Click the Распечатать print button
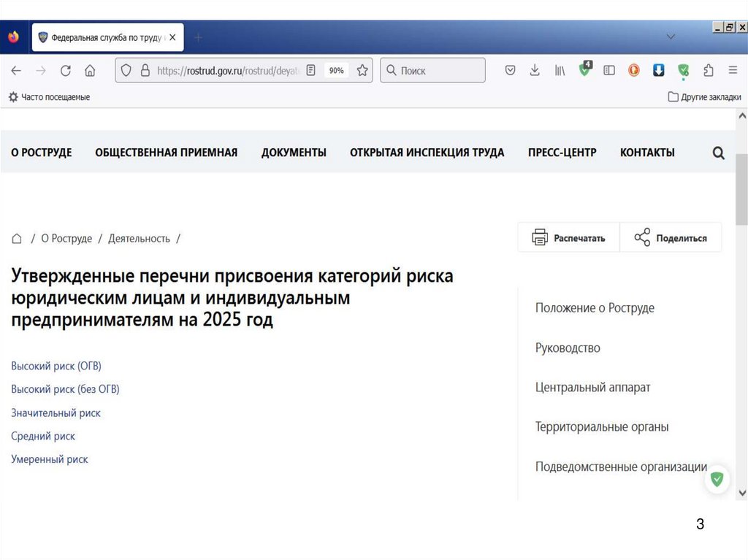This screenshot has width=748, height=560. [x=568, y=237]
